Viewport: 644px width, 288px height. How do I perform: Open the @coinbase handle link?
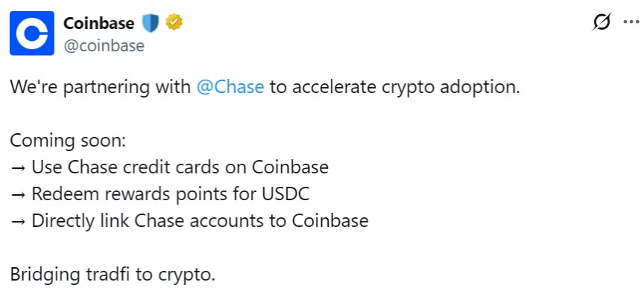(x=104, y=45)
